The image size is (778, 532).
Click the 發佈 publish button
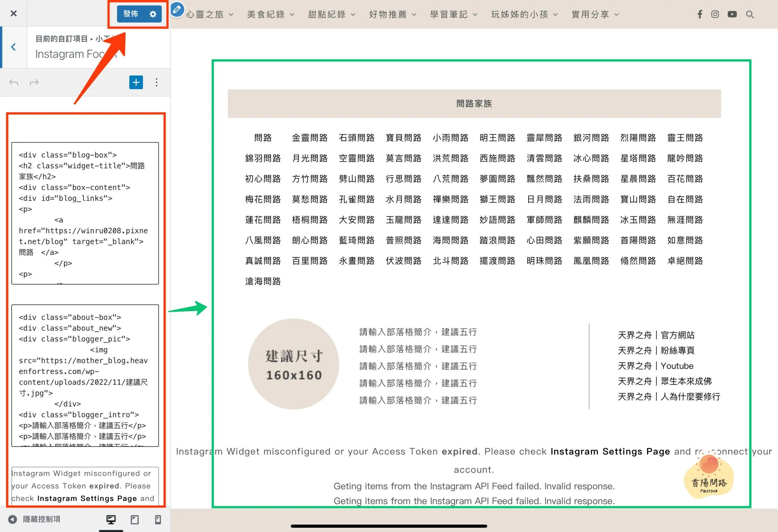pyautogui.click(x=131, y=14)
